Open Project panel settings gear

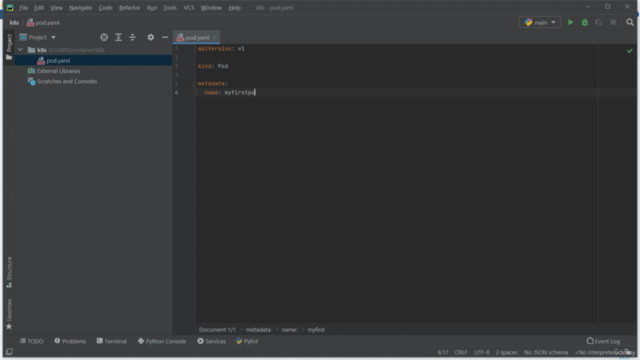coord(151,37)
